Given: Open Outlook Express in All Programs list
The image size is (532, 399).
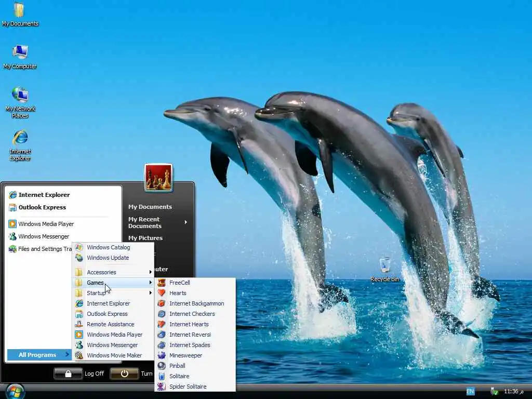Looking at the screenshot, I should click(113, 314).
